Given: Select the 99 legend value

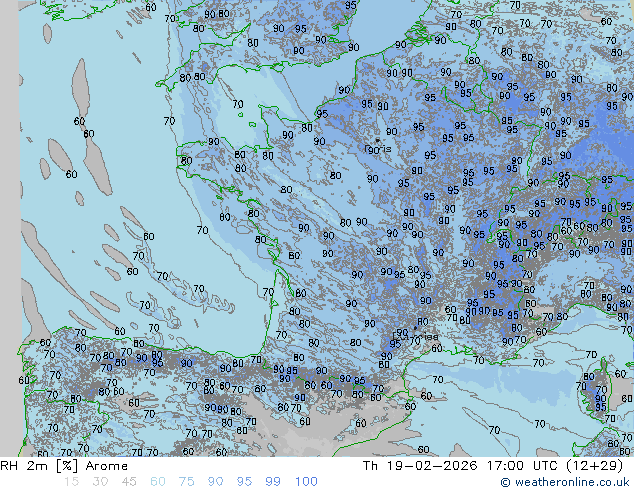Looking at the screenshot, I should pyautogui.click(x=273, y=482).
